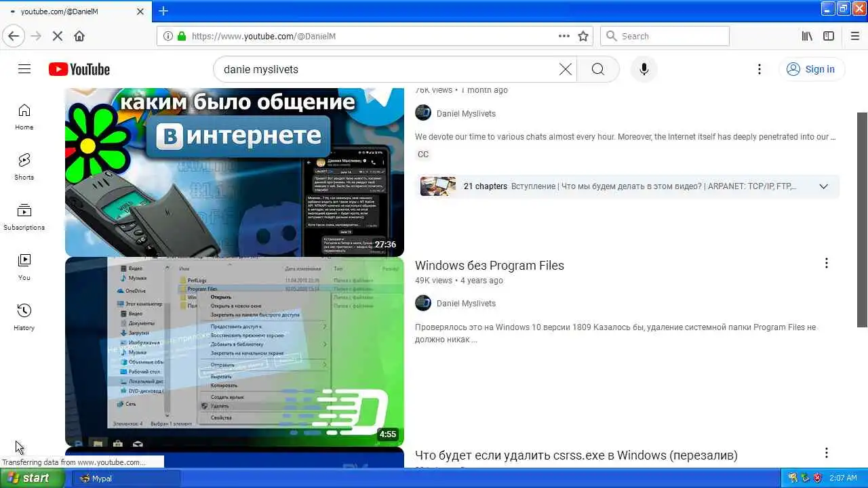Start voice search with the microphone icon

point(644,69)
